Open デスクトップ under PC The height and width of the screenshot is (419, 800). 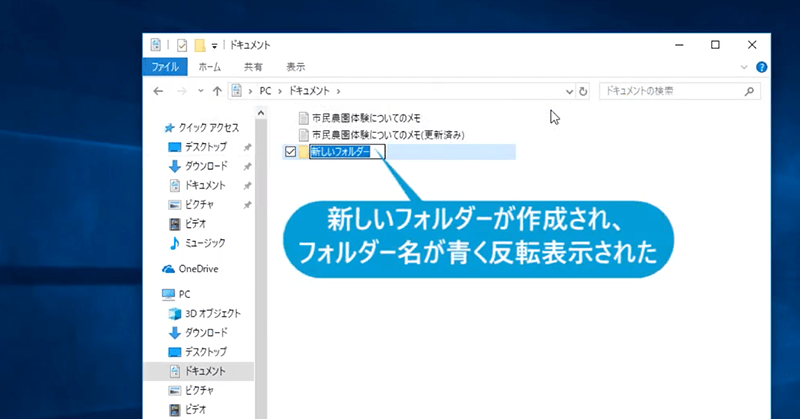tap(206, 352)
